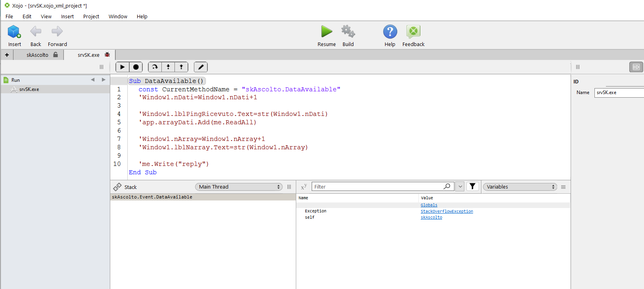644x289 pixels.
Task: Click the x^y expression icon
Action: click(x=304, y=187)
